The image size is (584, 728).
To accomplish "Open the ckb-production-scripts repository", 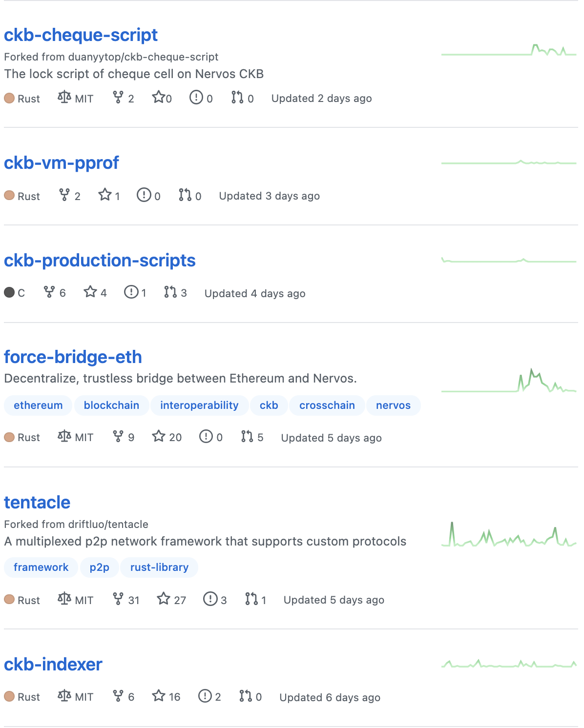I will click(100, 261).
